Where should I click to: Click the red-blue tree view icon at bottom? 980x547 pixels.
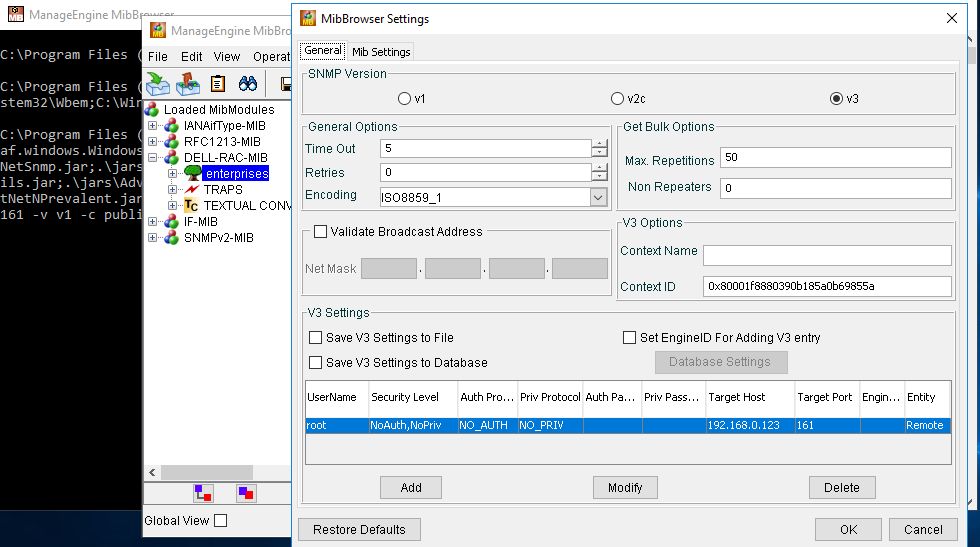coord(203,493)
